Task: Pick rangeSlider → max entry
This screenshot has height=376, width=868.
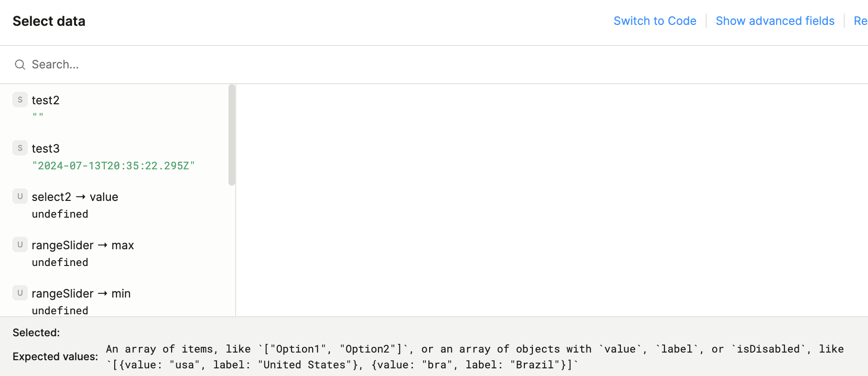Action: [x=83, y=245]
